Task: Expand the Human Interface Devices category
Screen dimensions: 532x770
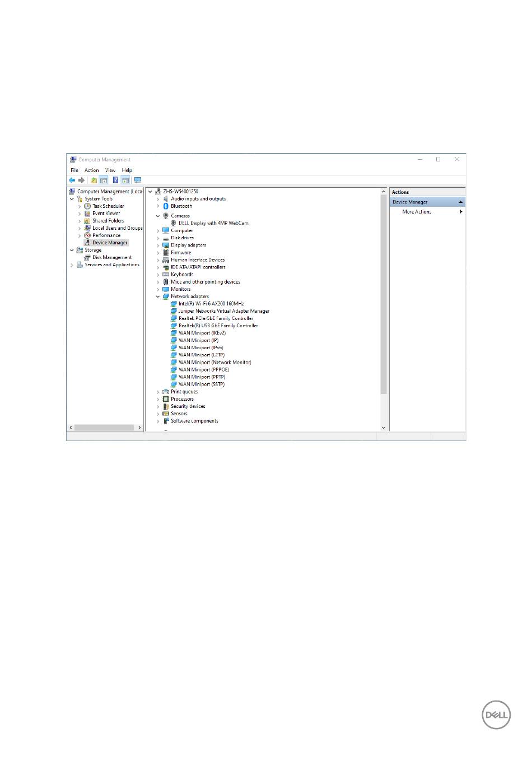Action: point(158,260)
